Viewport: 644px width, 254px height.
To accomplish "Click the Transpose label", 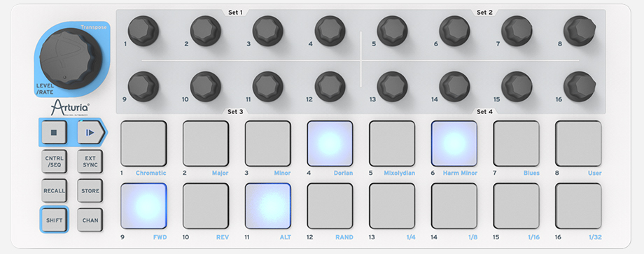I will [x=94, y=27].
